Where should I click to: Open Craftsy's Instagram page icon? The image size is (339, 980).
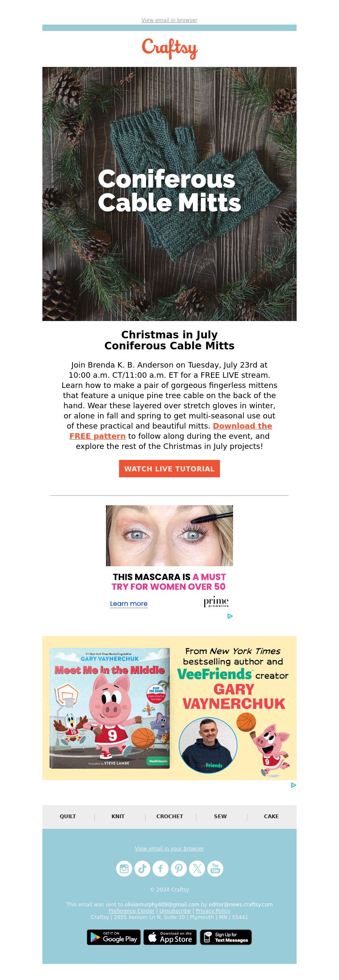(x=124, y=869)
